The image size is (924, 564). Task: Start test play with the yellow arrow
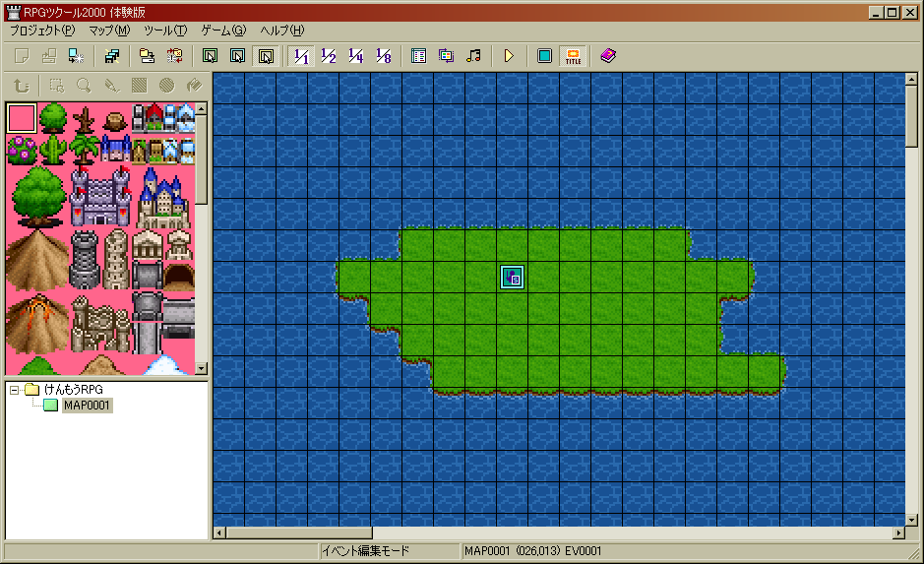(x=509, y=56)
